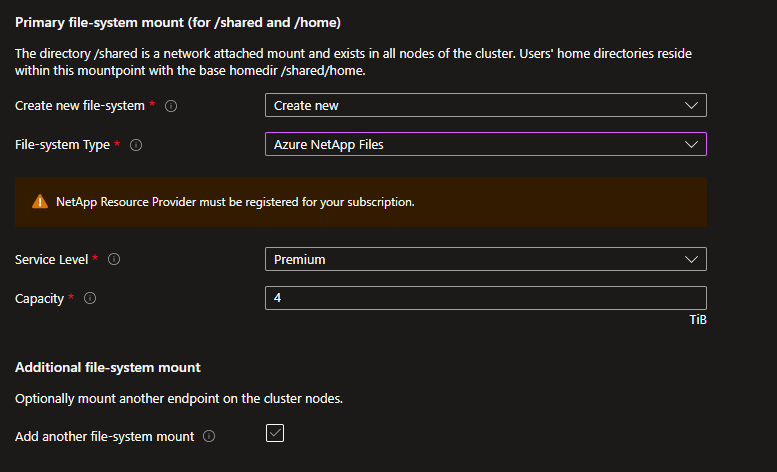Show the Service Level info tooltip icon
Screen dimensions: 777x472
[114, 259]
